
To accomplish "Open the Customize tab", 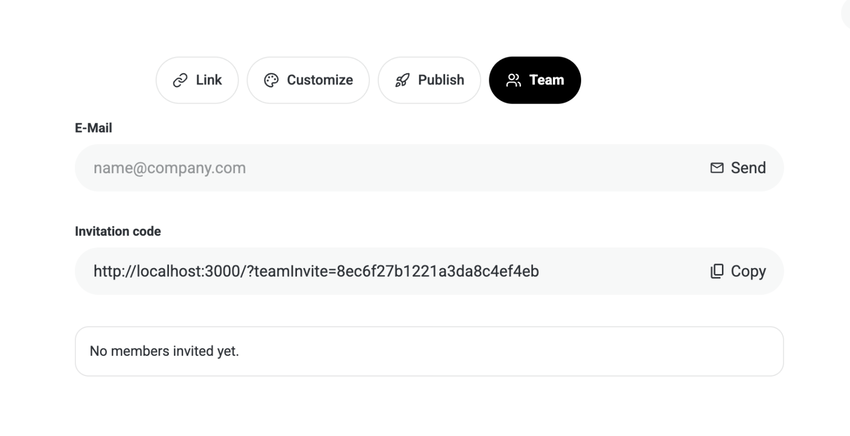I will point(308,80).
